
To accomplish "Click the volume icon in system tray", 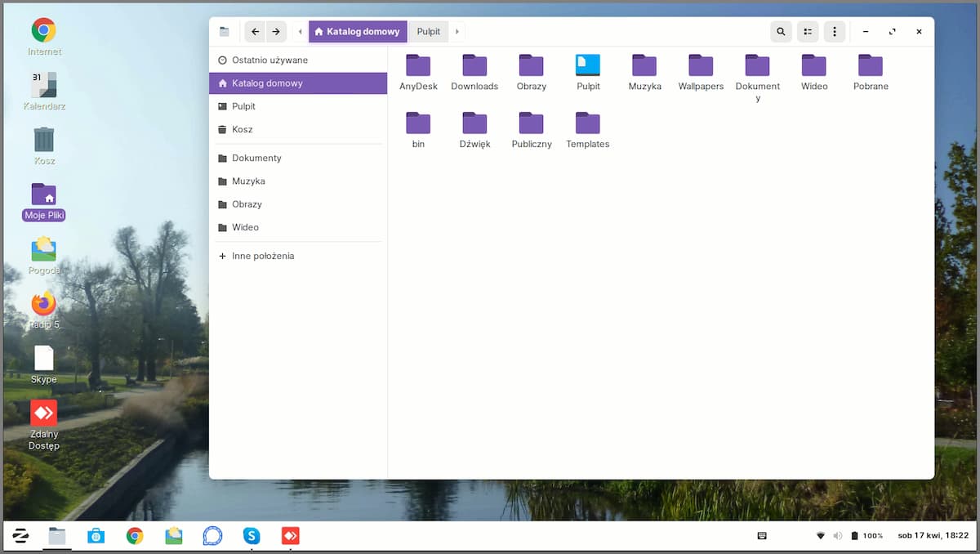I will (x=837, y=536).
